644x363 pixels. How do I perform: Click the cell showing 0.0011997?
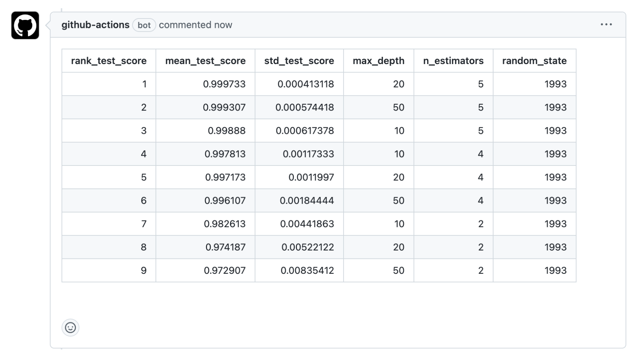click(x=299, y=177)
